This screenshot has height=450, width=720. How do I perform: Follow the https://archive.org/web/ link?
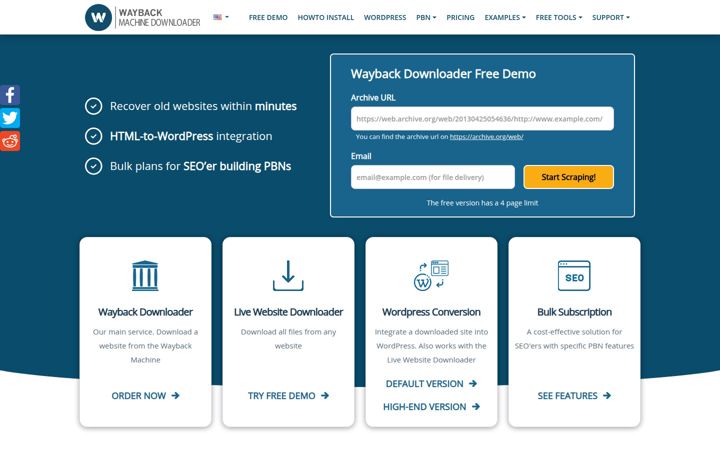pyautogui.click(x=486, y=137)
